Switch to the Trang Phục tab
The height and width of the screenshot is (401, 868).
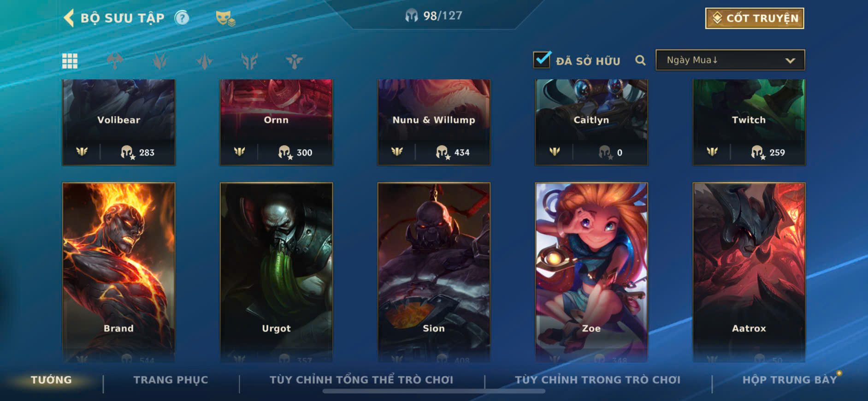tap(171, 380)
